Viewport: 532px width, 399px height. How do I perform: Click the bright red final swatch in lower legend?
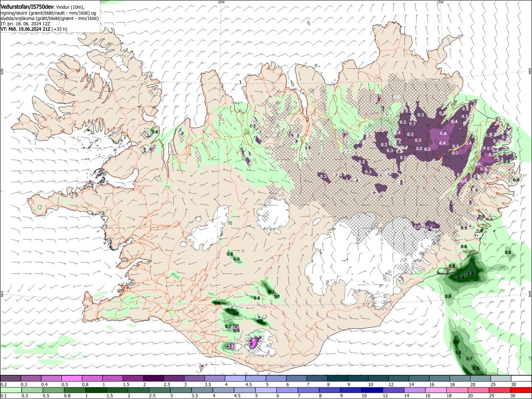(x=521, y=390)
